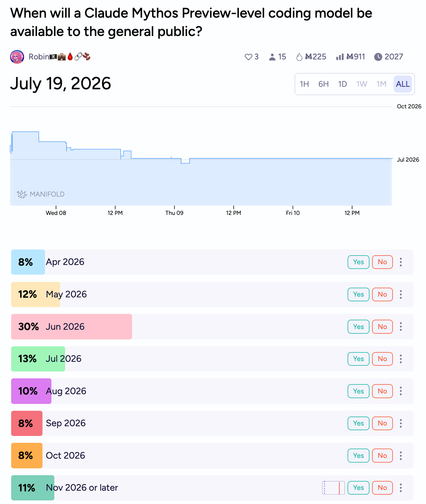Bet No on Nov 2026 or later

tap(382, 488)
